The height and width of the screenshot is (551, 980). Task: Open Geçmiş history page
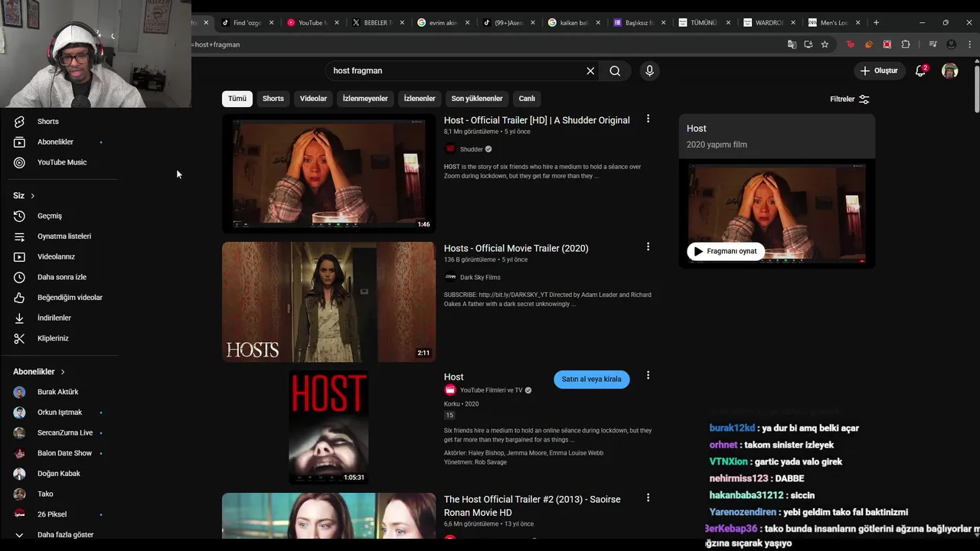pyautogui.click(x=49, y=216)
